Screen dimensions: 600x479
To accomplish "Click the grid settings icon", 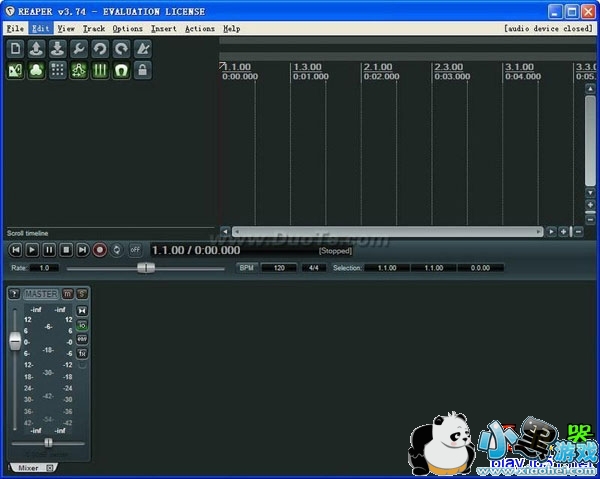I will coord(58,71).
